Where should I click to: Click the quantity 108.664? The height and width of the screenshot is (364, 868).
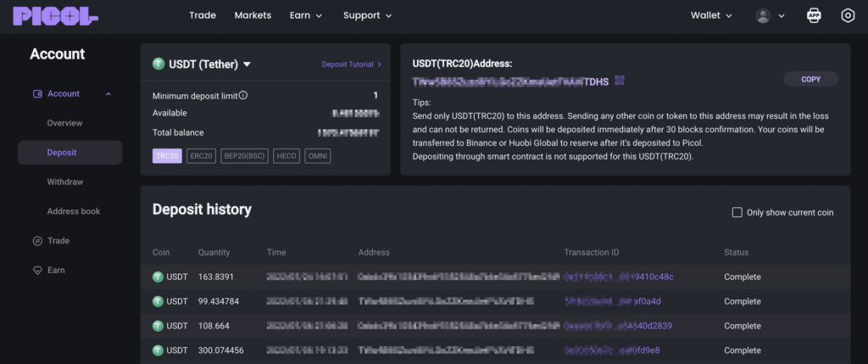tap(214, 326)
